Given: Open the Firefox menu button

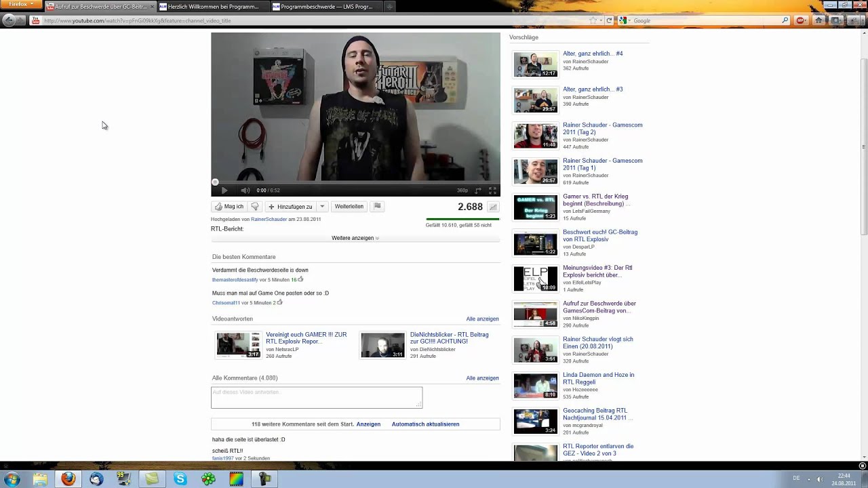Looking at the screenshot, I should pos(21,5).
